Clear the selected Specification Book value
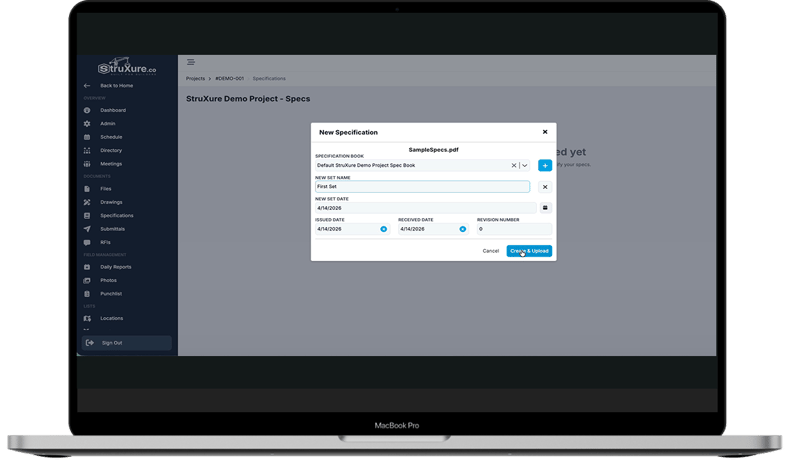The width and height of the screenshot is (800, 476). point(514,165)
